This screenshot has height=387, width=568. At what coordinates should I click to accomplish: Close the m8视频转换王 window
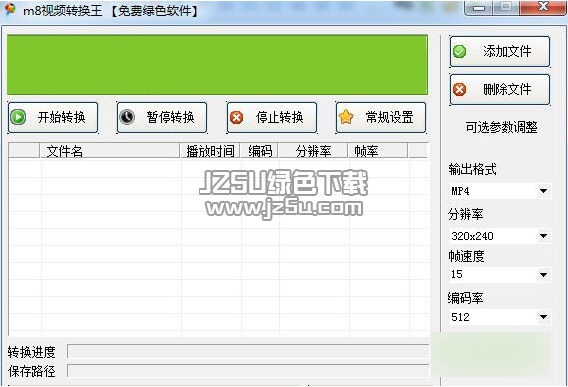543,7
